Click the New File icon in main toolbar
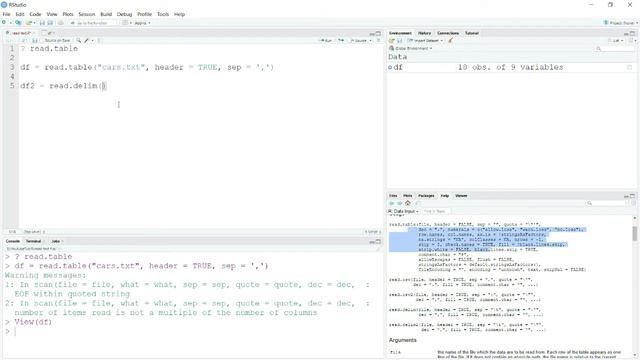 (x=4, y=23)
